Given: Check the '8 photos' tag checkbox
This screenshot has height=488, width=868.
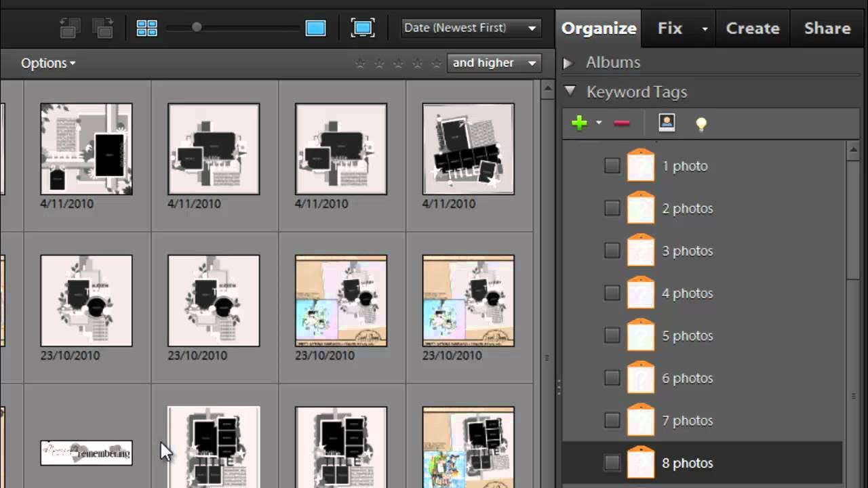Looking at the screenshot, I should point(612,463).
